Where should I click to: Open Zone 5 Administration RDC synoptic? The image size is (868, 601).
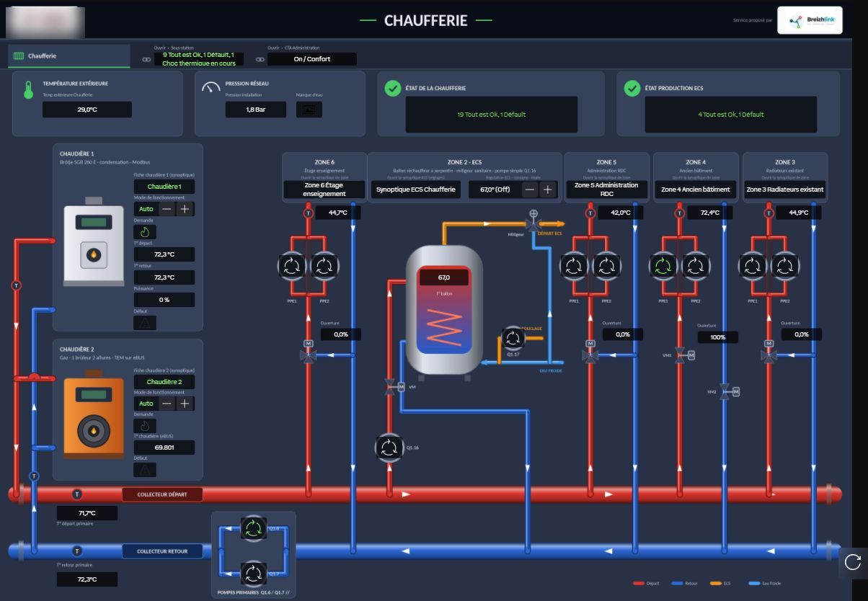606,190
